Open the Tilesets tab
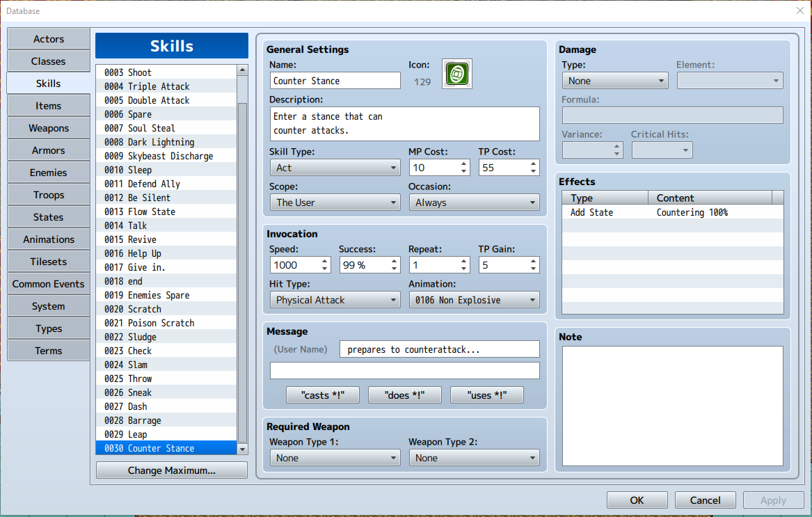The width and height of the screenshot is (812, 517). [49, 262]
